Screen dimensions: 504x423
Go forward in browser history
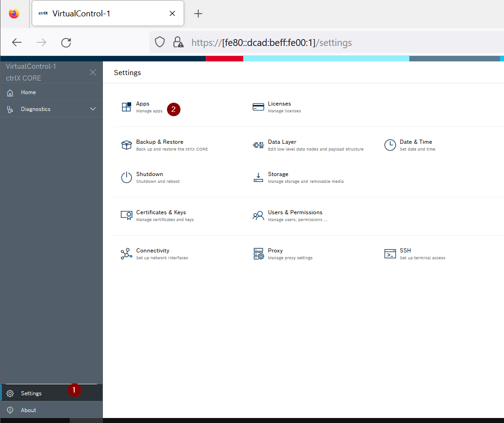(41, 42)
